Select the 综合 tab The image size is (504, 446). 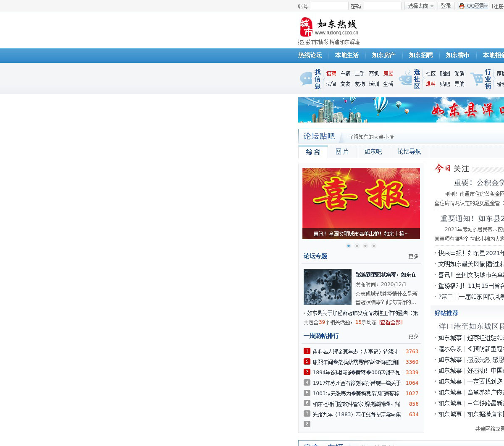pos(313,151)
